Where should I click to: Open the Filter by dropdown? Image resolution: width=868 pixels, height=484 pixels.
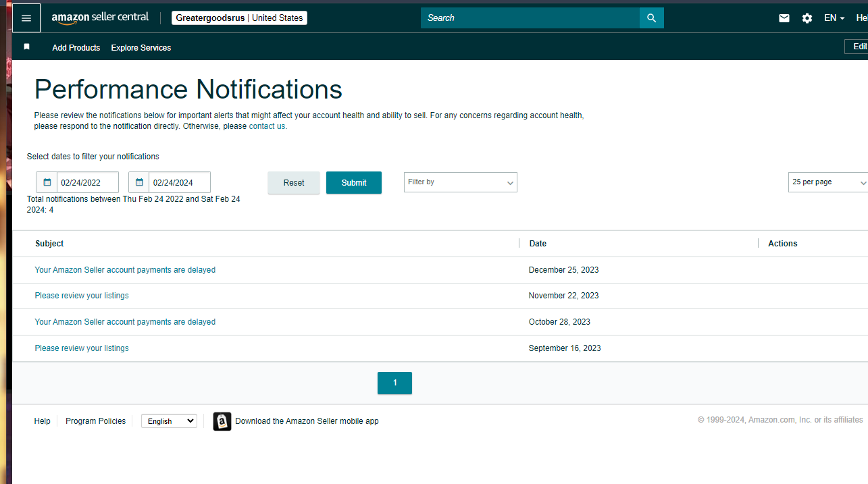point(461,182)
